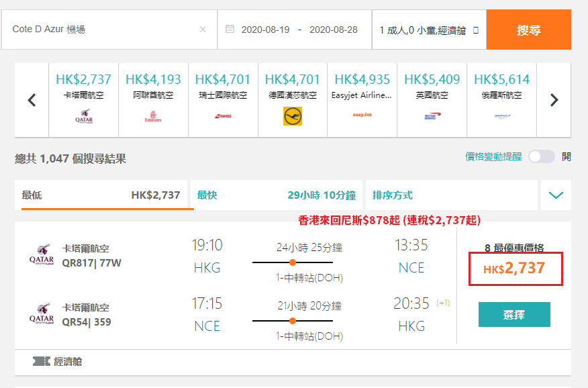This screenshot has height=388, width=588.
Task: Click the DOH stopover marker on outbound flight
Action: coord(293,262)
